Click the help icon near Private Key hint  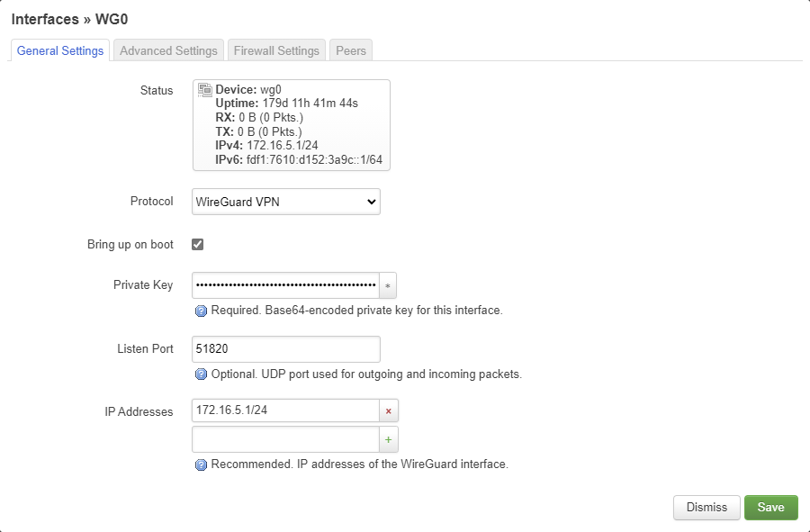click(x=199, y=310)
